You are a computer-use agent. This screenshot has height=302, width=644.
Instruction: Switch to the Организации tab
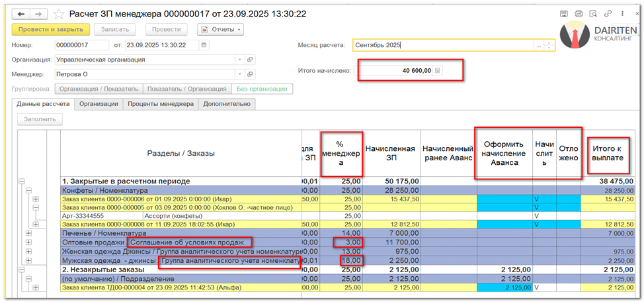tap(99, 104)
